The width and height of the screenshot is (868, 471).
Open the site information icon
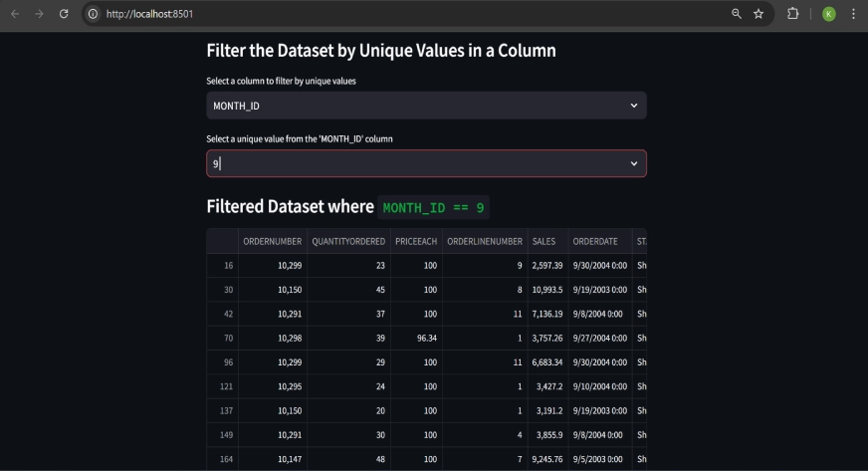(x=93, y=14)
